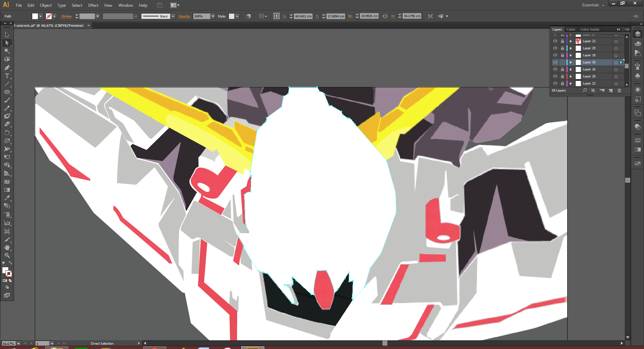Click the Style swatch in control bar
This screenshot has height=349, width=644.
[x=231, y=16]
